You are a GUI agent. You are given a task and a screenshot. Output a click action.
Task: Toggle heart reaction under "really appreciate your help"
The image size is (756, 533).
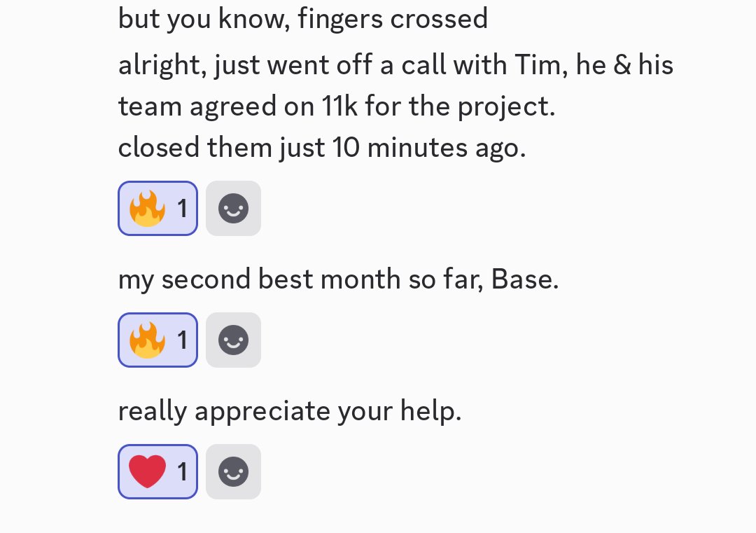click(157, 472)
